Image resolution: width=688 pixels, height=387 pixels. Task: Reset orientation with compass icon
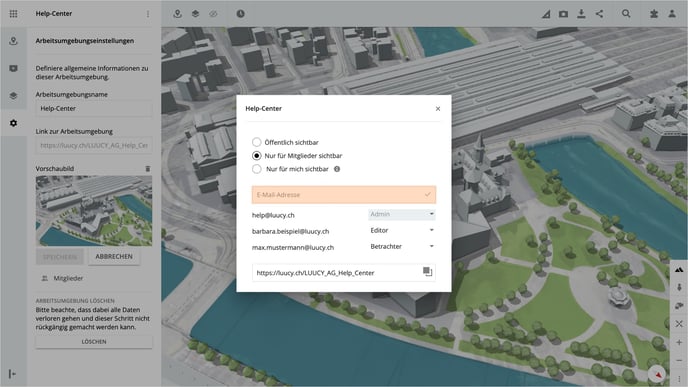(657, 374)
